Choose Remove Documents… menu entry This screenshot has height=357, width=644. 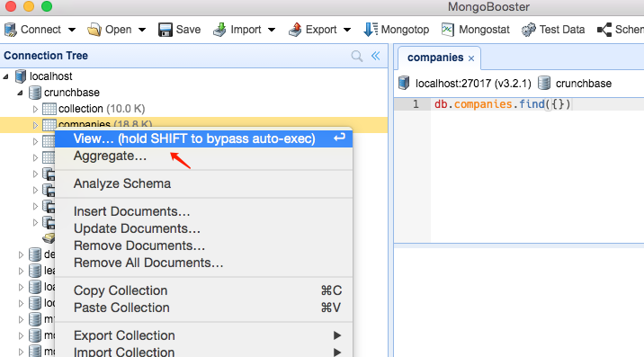tap(203, 245)
